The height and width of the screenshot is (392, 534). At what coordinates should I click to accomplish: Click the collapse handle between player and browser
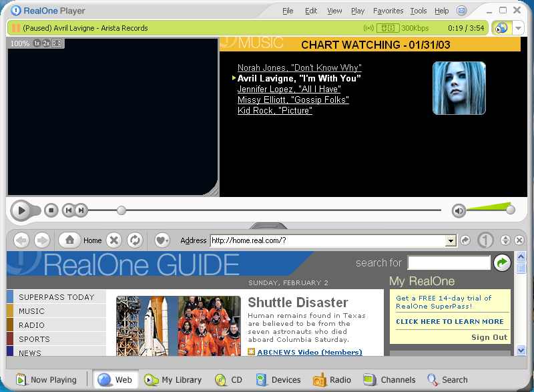coord(268,226)
